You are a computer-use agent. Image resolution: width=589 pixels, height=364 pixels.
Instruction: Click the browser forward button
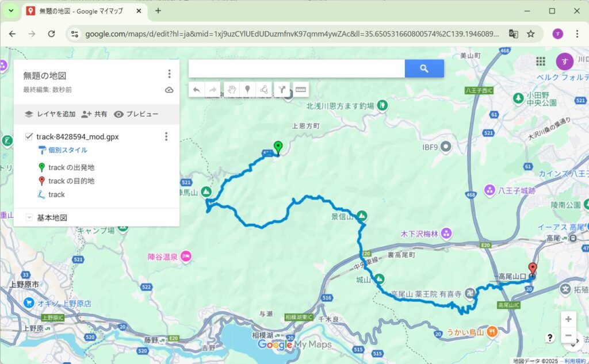click(x=32, y=34)
